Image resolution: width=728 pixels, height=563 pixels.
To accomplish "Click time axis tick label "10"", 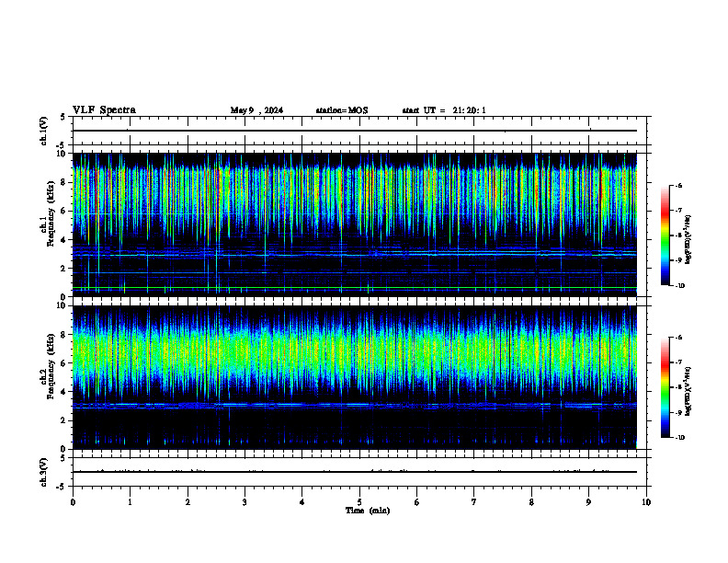I will tap(646, 502).
